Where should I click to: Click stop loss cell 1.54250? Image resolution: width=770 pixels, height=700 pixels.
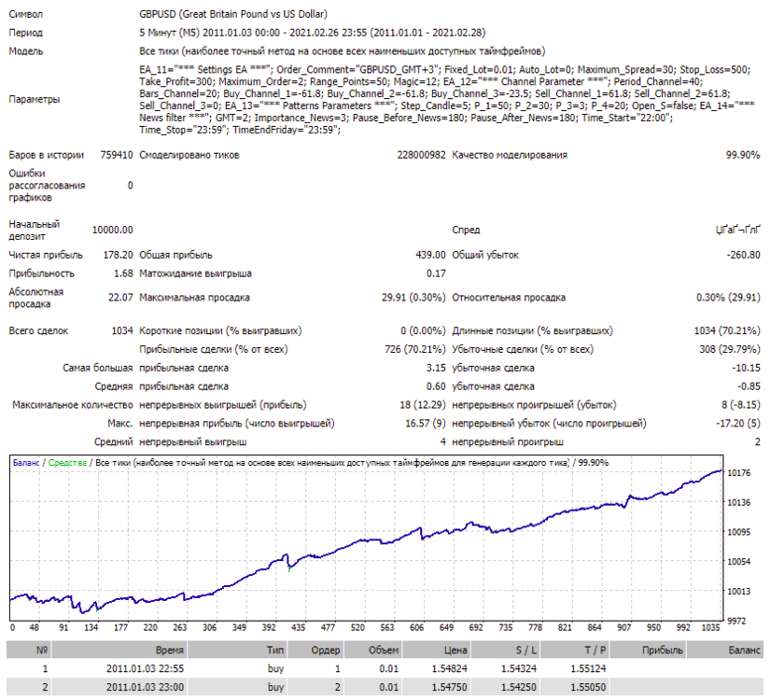click(519, 687)
